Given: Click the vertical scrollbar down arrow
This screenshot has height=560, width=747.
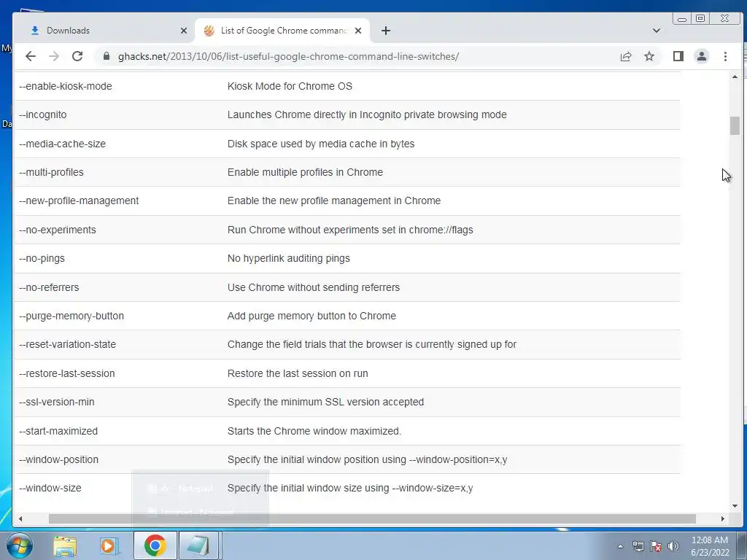Looking at the screenshot, I should point(734,506).
